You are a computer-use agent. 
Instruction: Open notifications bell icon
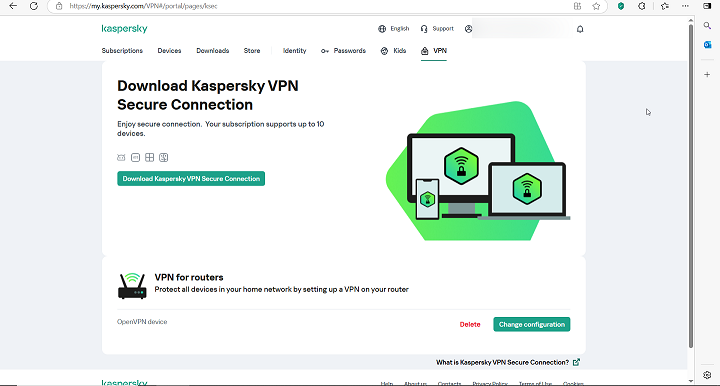click(580, 29)
